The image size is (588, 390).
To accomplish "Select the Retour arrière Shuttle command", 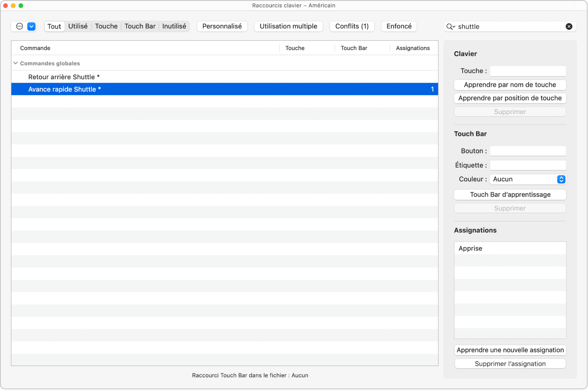I will tap(64, 77).
